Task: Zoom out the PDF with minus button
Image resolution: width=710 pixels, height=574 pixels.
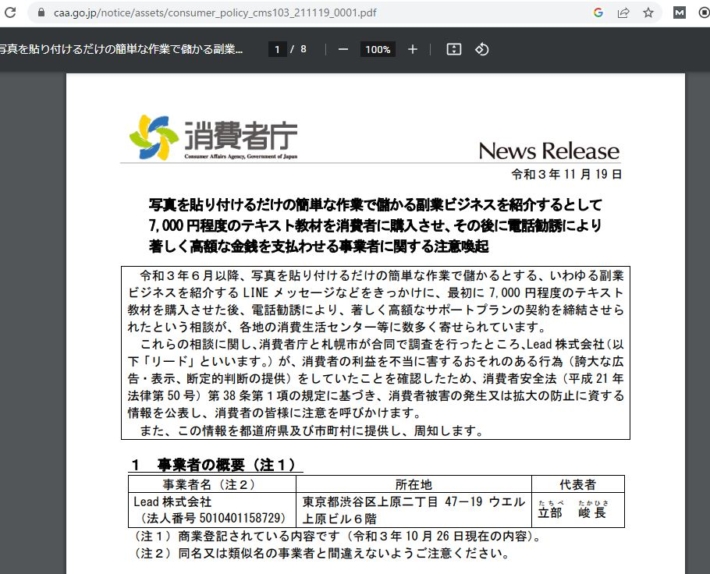Action: click(x=343, y=49)
